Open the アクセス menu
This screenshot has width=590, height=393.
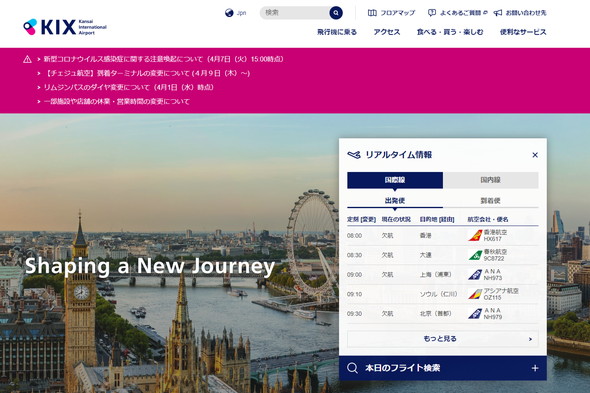(387, 32)
